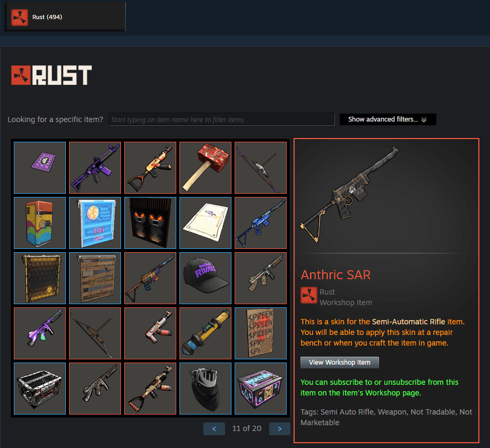490x448 pixels.
Task: Select the knight helmet face mask item
Action: tap(205, 389)
